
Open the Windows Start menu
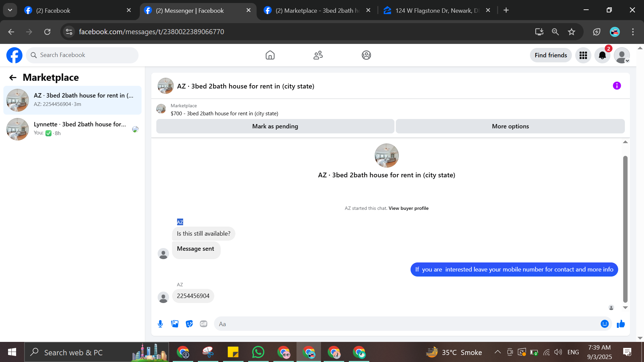point(12,352)
